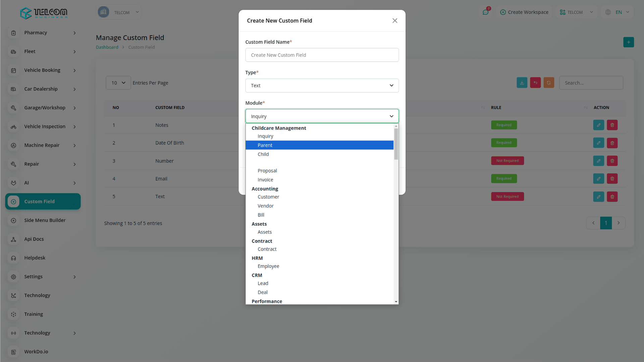
Task: Click the green plus add button
Action: pos(629,42)
